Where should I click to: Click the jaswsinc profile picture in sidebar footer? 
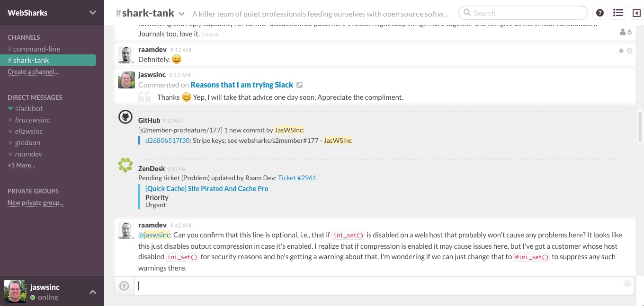click(x=15, y=291)
